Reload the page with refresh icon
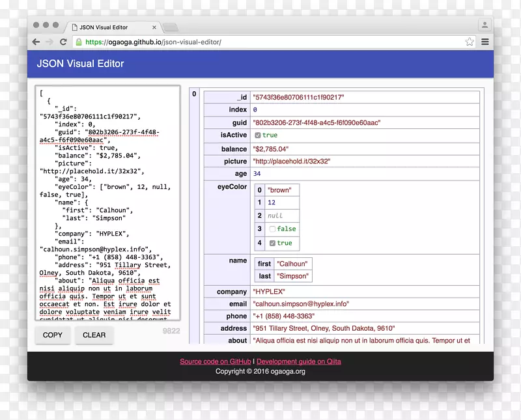The width and height of the screenshot is (521, 420). click(63, 42)
